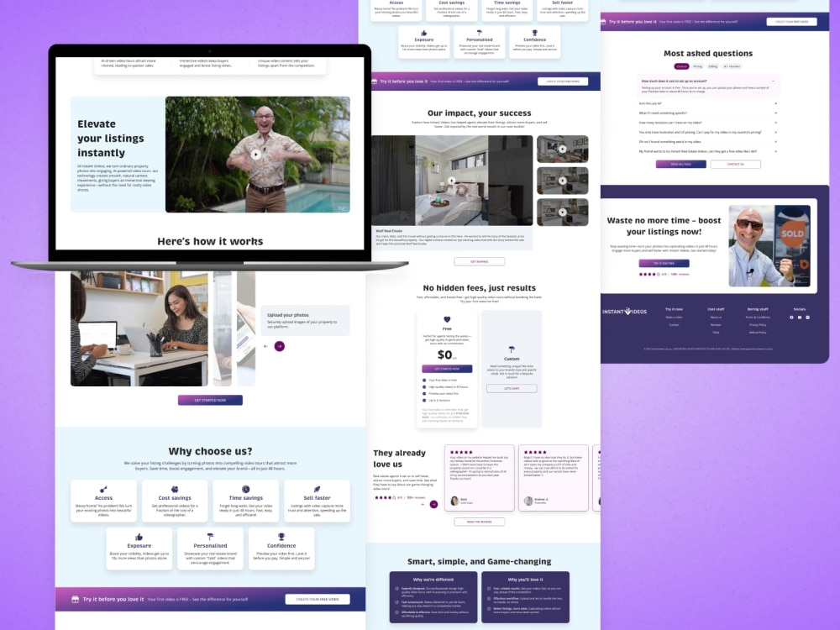Open Barb's testimonial card
This screenshot has width=840, height=630.
click(x=480, y=478)
